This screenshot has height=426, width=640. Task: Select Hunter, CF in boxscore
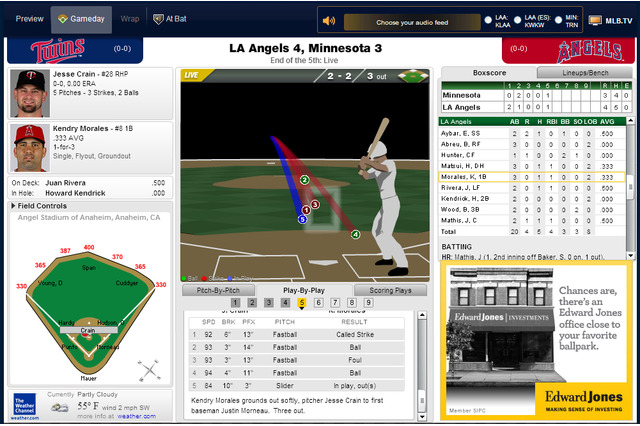pyautogui.click(x=532, y=155)
